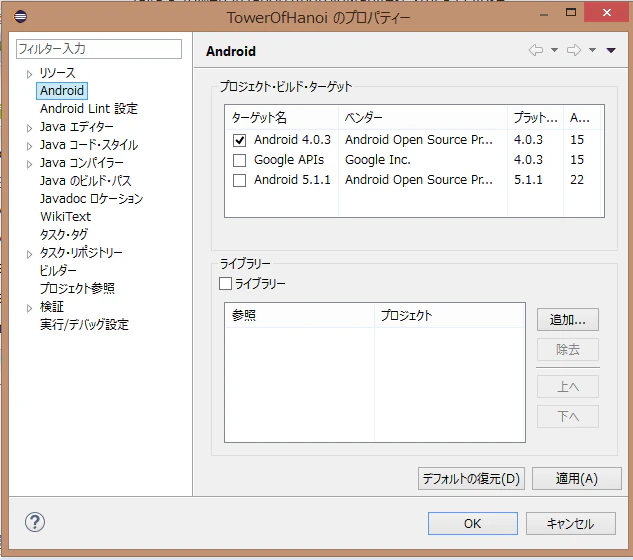Select the Android tree item
This screenshot has width=633, height=560.
point(62,90)
